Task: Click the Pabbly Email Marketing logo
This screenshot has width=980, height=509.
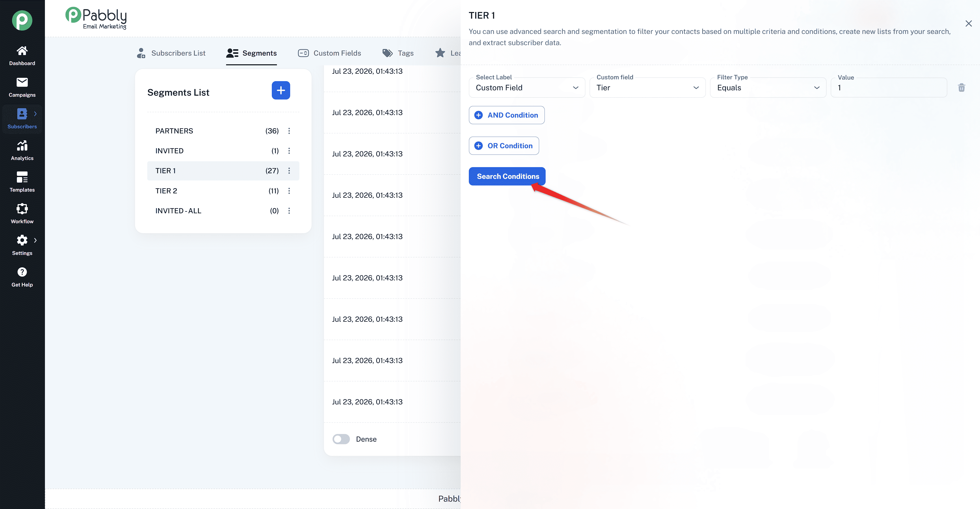Action: [96, 18]
